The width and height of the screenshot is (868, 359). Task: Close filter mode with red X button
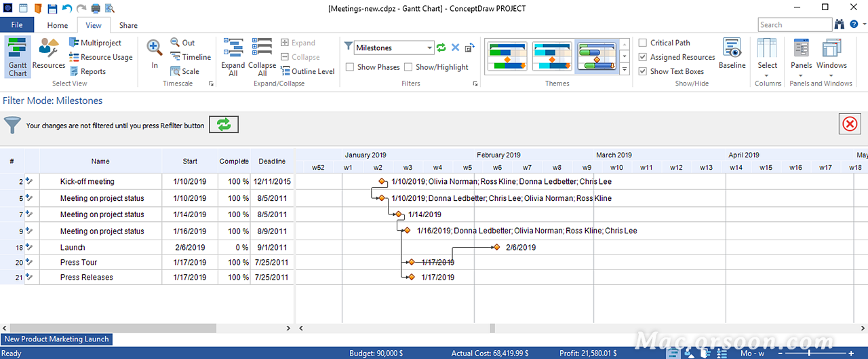(849, 124)
